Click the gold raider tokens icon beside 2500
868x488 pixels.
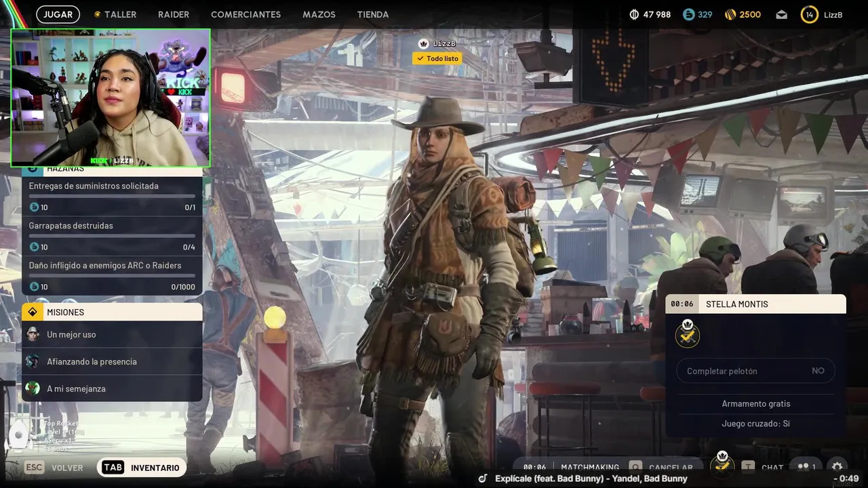pyautogui.click(x=730, y=14)
